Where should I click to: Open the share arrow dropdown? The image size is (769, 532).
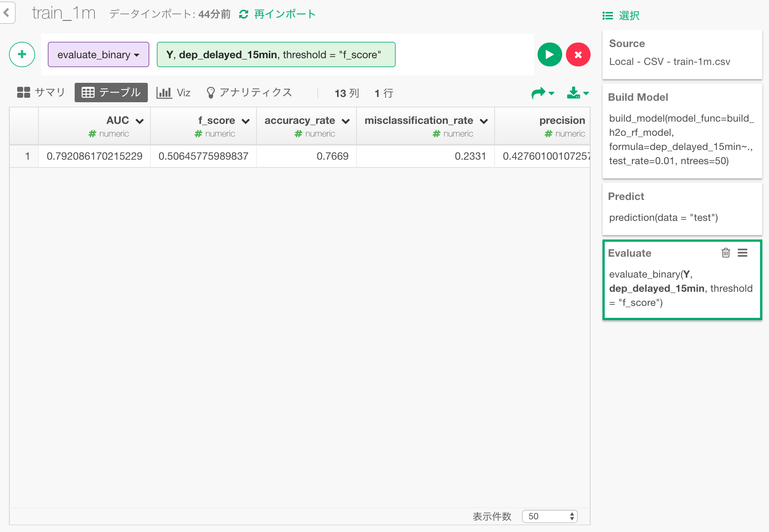(x=543, y=93)
